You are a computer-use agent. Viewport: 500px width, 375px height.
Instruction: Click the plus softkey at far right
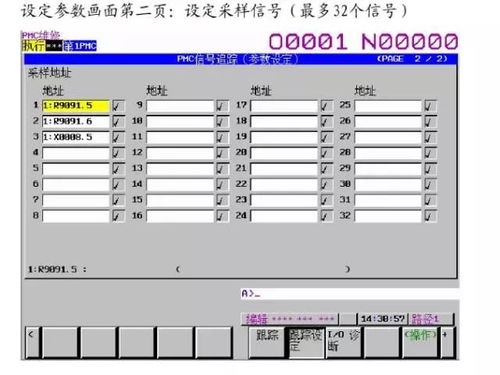[x=447, y=342]
